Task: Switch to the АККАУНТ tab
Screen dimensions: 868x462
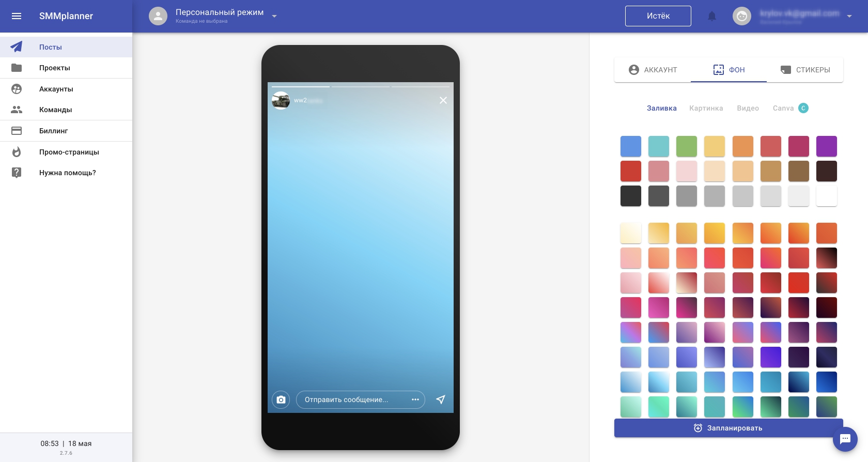Action: point(653,70)
